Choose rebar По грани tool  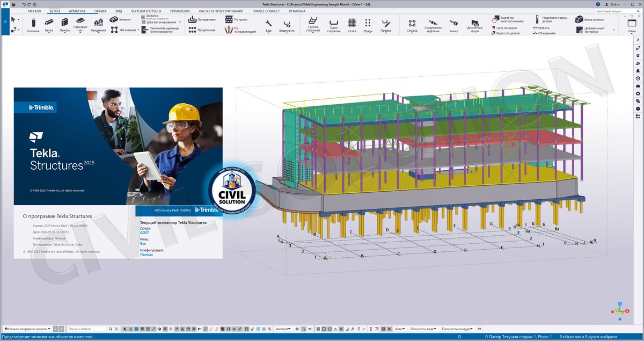(x=236, y=19)
